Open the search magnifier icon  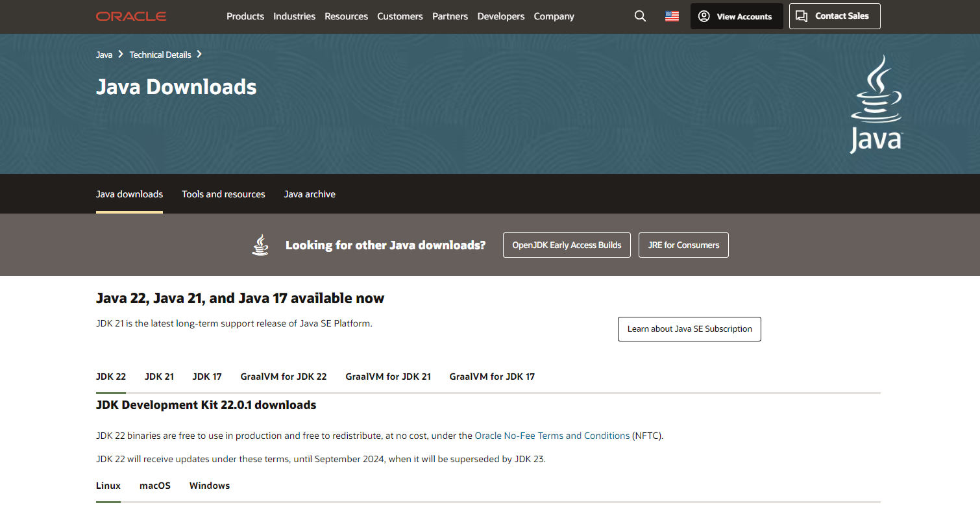click(640, 16)
